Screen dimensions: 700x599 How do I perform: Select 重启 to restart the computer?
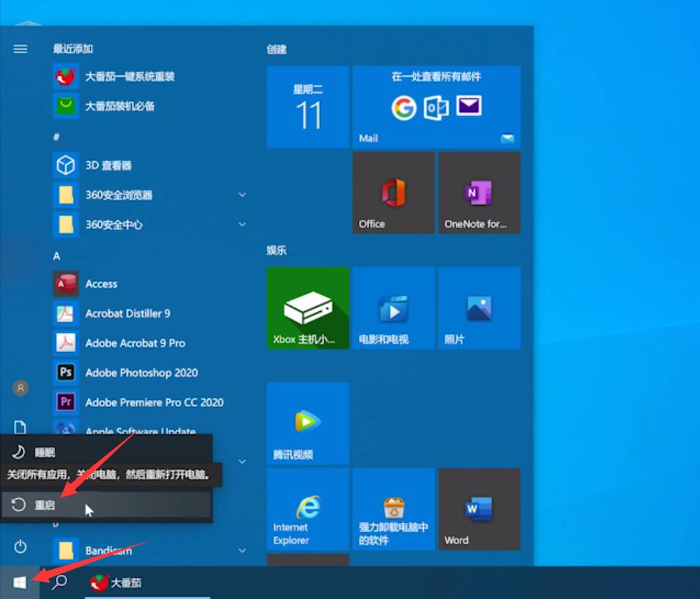click(44, 505)
